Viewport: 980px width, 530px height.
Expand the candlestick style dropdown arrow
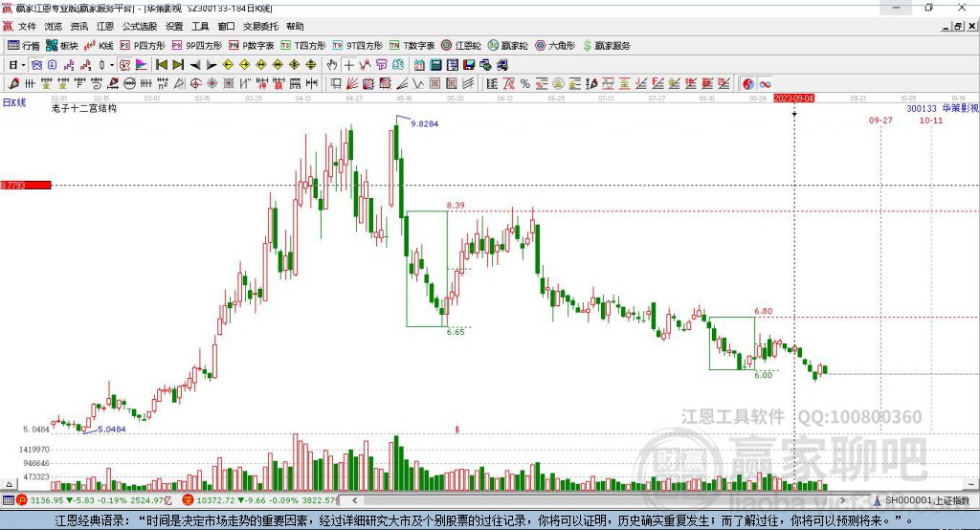tap(112, 65)
